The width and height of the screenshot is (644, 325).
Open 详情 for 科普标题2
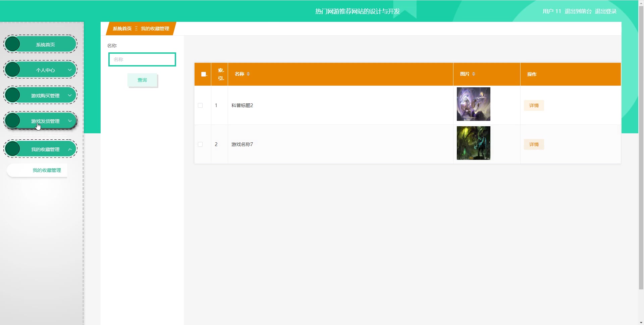coord(534,105)
